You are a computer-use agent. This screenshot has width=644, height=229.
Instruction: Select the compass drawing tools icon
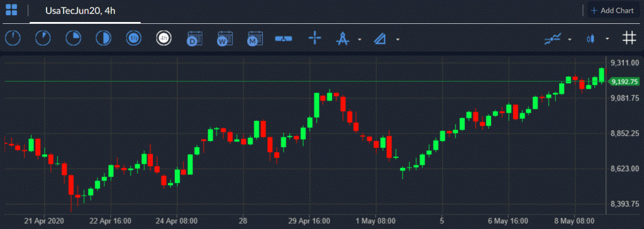342,38
